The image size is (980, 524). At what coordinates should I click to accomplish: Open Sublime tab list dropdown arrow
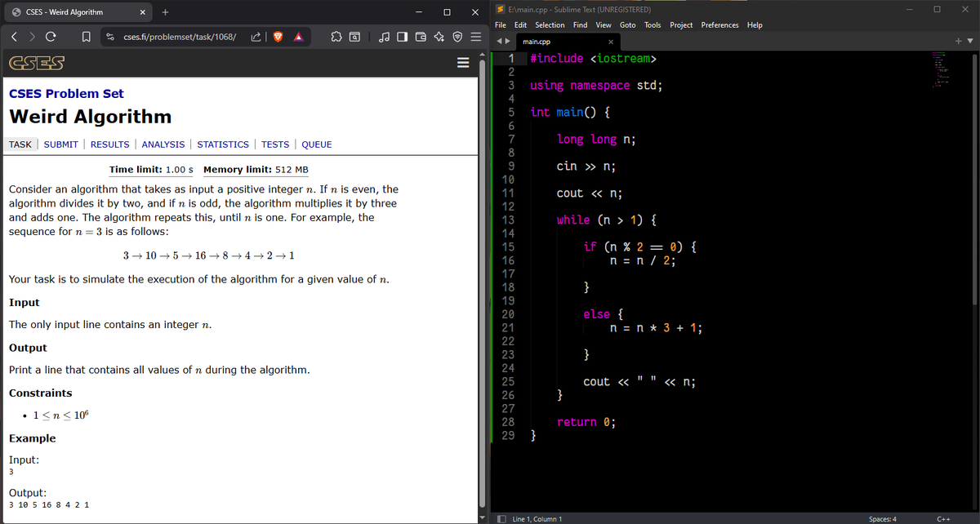970,41
